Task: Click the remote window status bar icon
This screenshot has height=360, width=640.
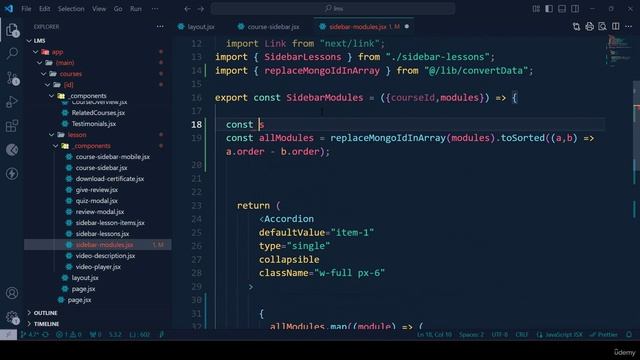Action: (8, 335)
